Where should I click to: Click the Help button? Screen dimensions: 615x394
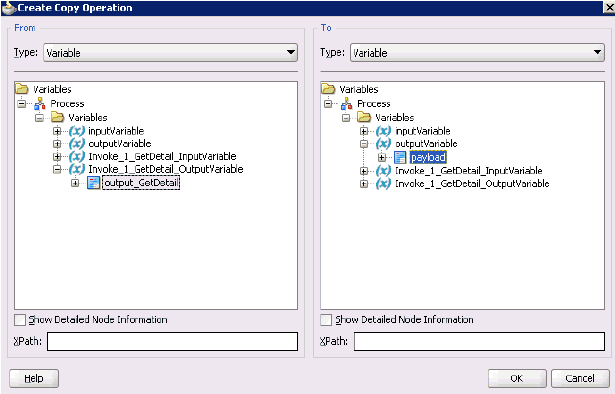(x=34, y=378)
